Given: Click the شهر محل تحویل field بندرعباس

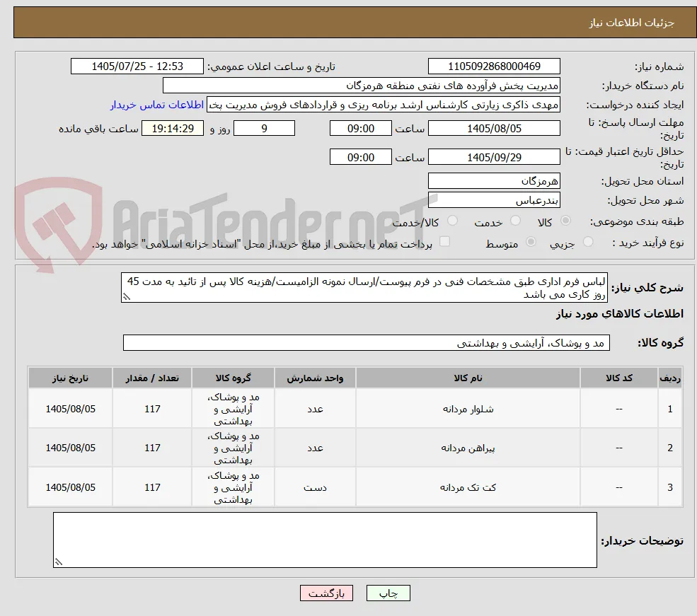Looking at the screenshot, I should point(494,200).
